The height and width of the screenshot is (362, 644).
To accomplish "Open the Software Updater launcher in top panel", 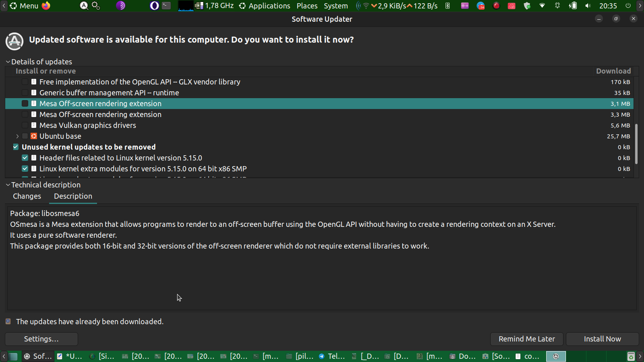I will tap(84, 6).
